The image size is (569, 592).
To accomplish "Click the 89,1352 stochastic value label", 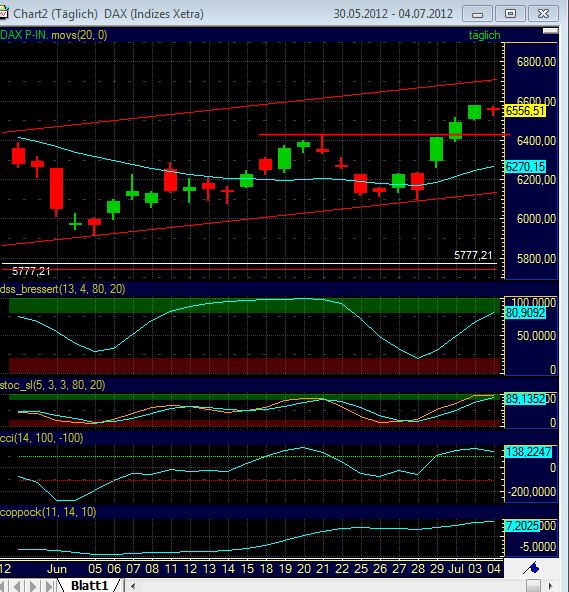I will click(525, 399).
